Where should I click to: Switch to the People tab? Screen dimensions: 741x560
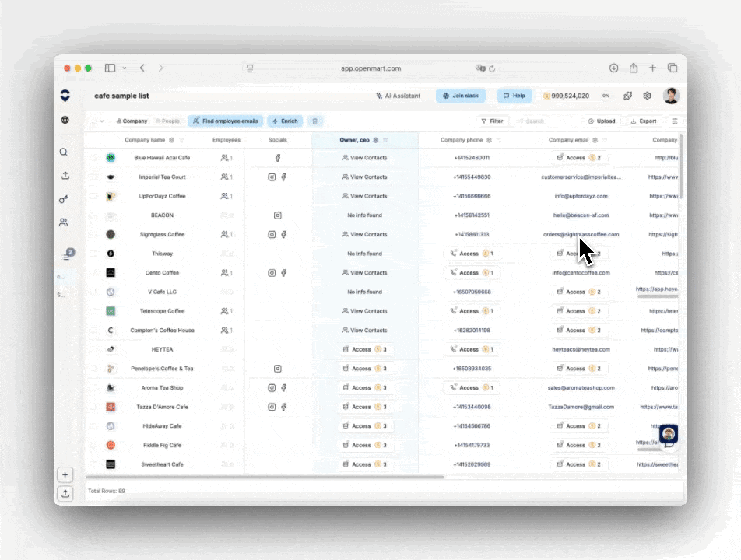coord(168,121)
